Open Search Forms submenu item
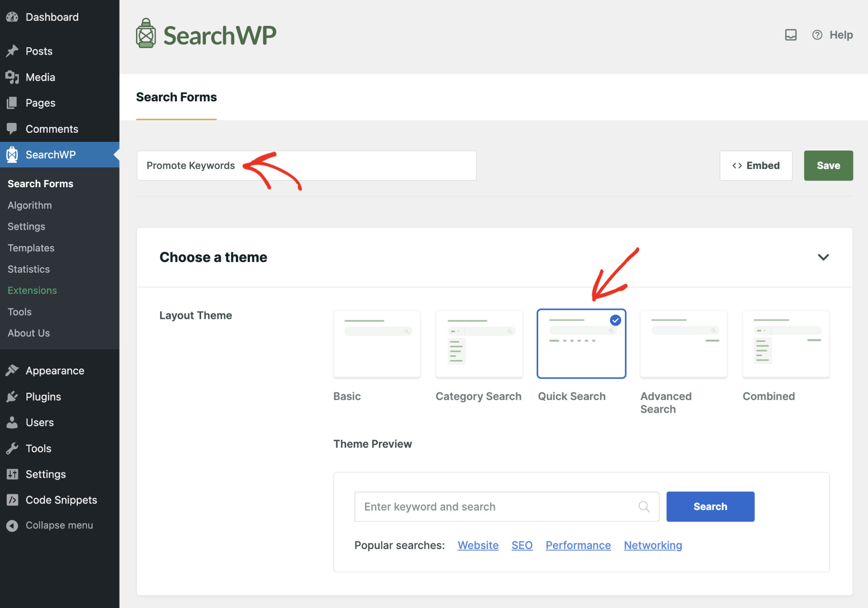The image size is (868, 608). 41,184
